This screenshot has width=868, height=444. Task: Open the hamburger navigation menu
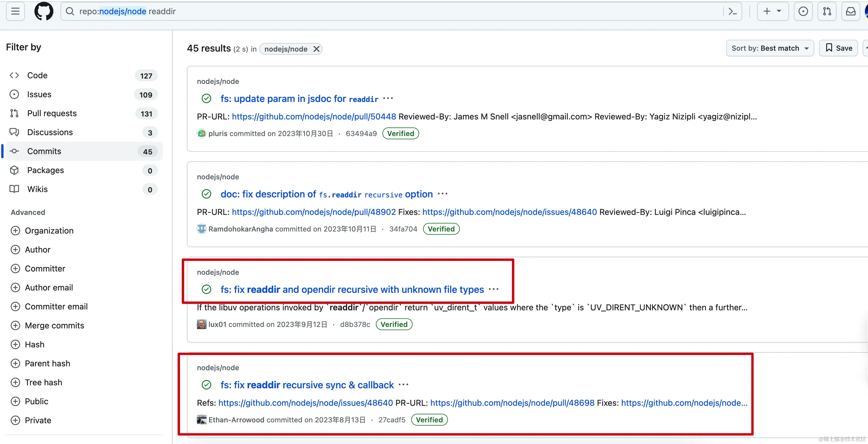point(15,12)
